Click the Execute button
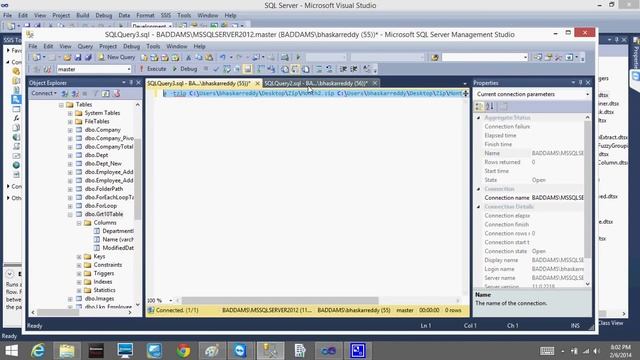The height and width of the screenshot is (360, 640). 152,69
